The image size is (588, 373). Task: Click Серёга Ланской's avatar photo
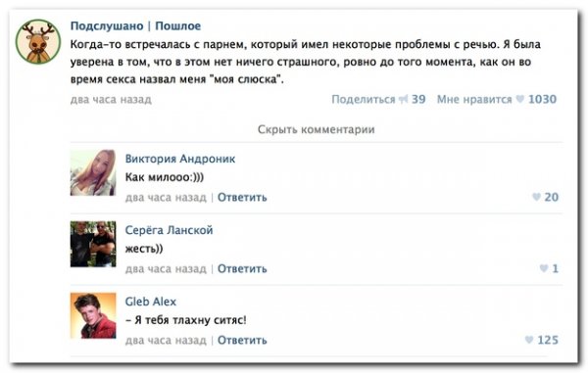point(93,244)
